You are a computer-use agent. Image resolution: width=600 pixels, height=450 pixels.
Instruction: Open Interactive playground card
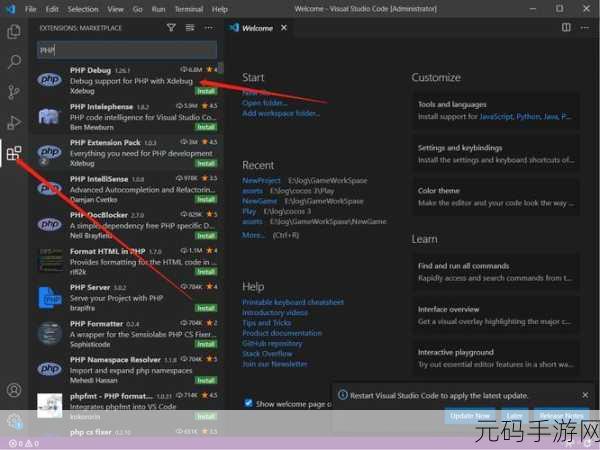tap(496, 358)
